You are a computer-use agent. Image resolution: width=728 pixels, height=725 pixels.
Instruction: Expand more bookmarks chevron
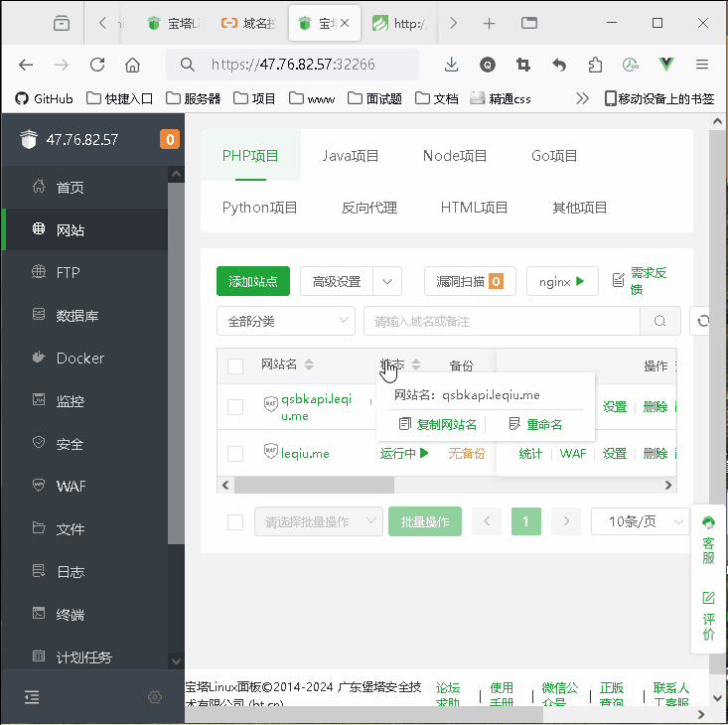tap(582, 98)
